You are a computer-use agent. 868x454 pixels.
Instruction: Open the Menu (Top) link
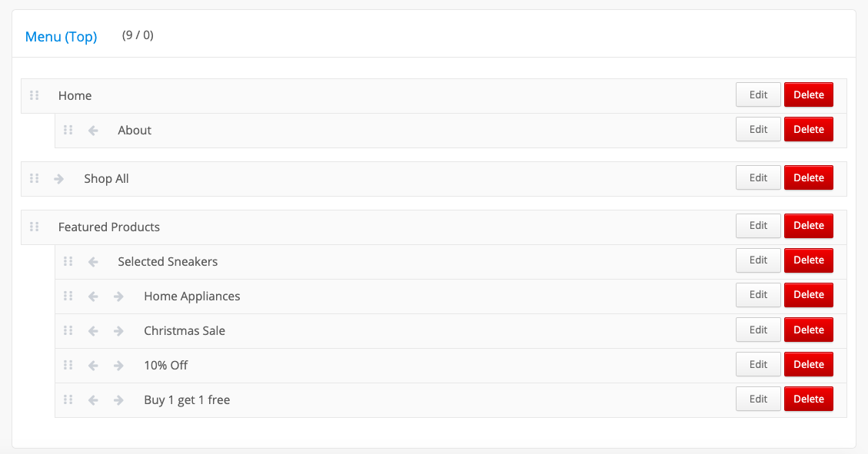pyautogui.click(x=61, y=37)
